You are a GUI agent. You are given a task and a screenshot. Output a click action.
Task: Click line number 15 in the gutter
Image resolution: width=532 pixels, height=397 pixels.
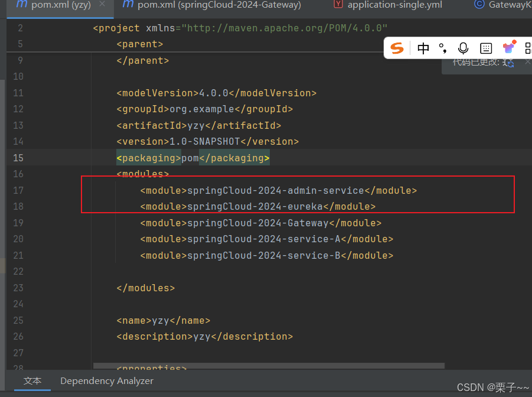tap(18, 158)
